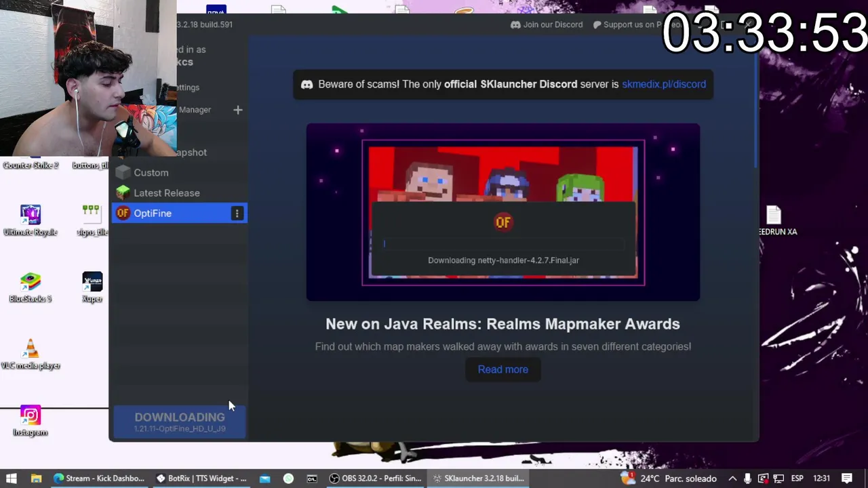The image size is (868, 488).
Task: Click the OptiFine OF sidebar icon
Action: click(x=123, y=213)
